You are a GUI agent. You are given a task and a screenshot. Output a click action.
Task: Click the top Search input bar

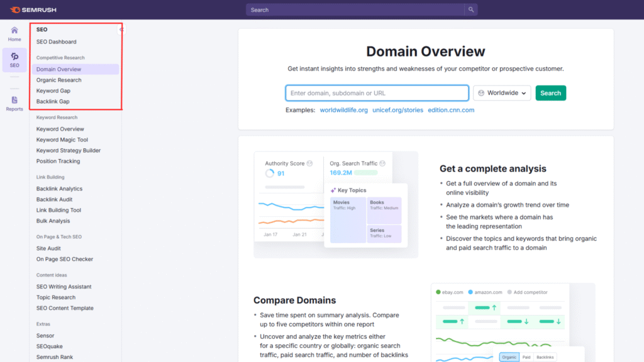[x=355, y=10]
